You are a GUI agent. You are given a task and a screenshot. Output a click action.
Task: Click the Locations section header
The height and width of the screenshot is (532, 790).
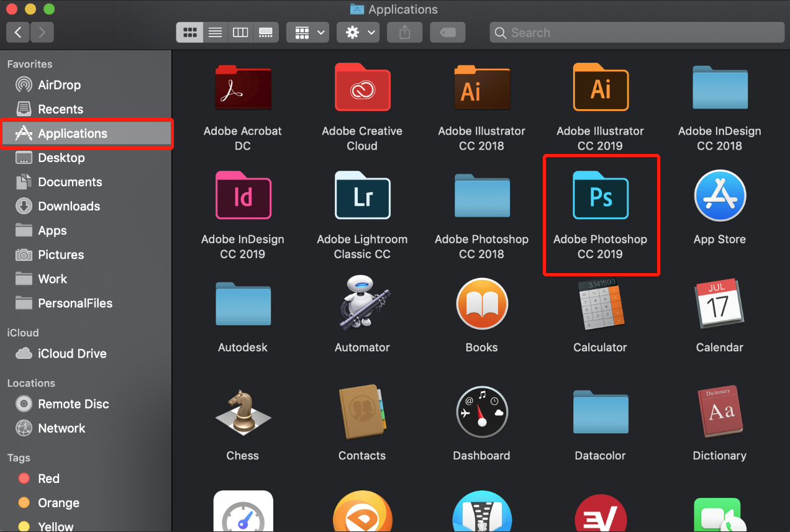click(31, 382)
